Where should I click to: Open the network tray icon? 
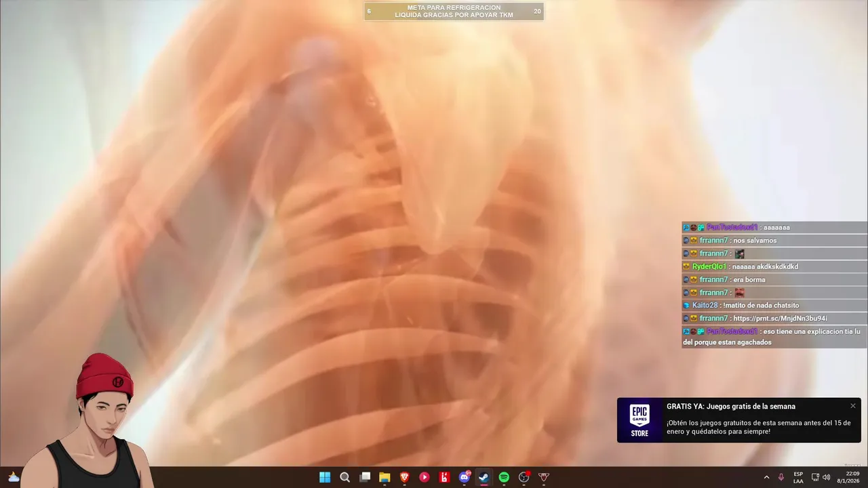coord(815,477)
